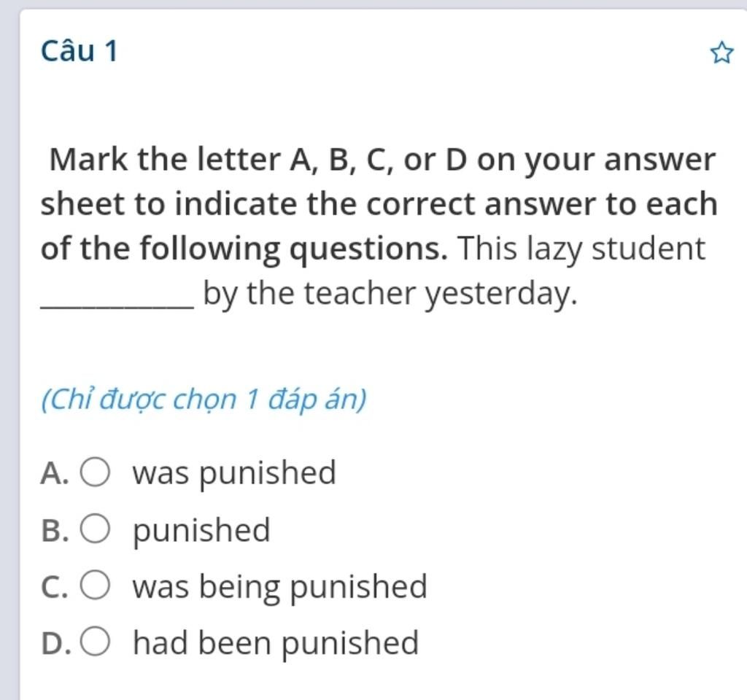Pick option C radio button
The width and height of the screenshot is (747, 700).
95,585
